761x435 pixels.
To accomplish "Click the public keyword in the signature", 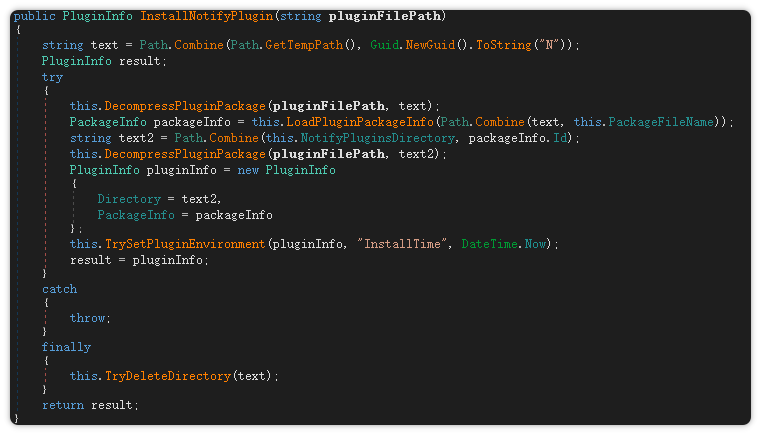I will click(x=34, y=17).
